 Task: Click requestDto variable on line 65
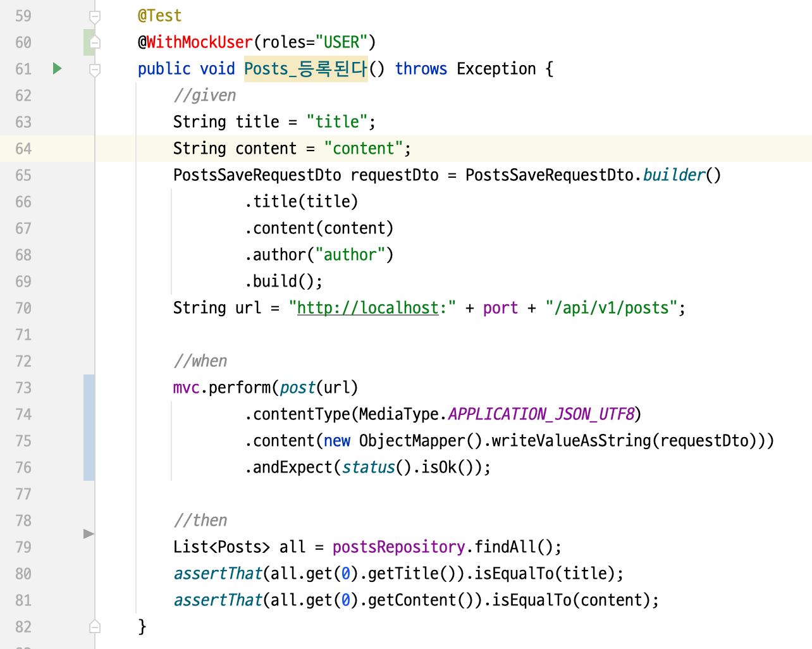pyautogui.click(x=395, y=175)
